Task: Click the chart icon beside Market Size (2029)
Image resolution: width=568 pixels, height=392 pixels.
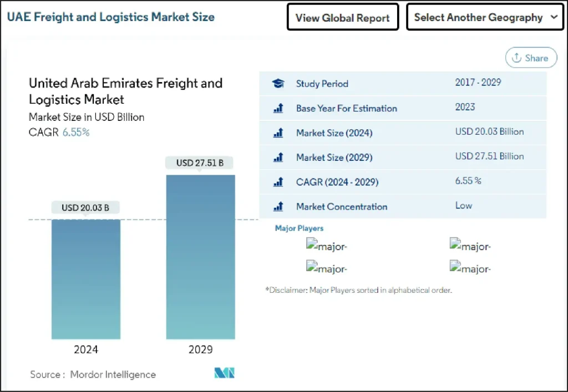Action: [278, 157]
